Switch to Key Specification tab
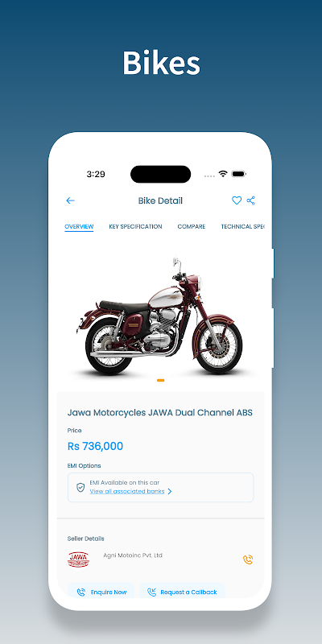This screenshot has width=322, height=644. [x=135, y=226]
